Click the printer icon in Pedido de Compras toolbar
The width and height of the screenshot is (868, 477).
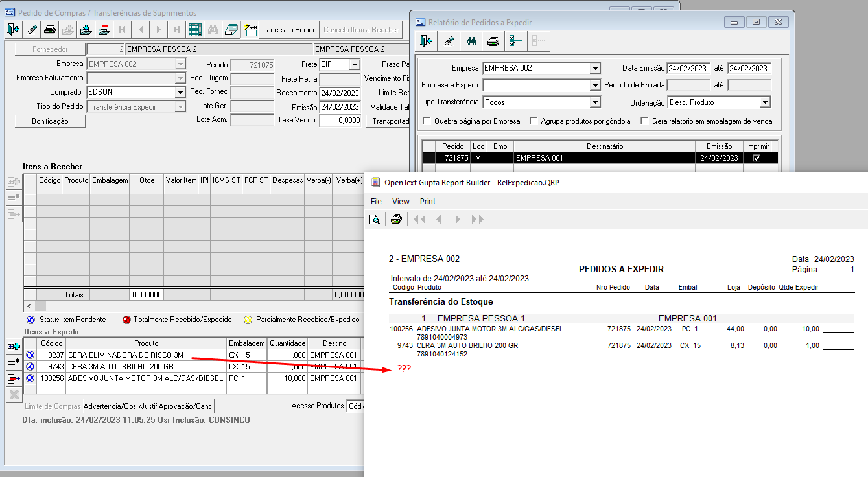coord(49,30)
